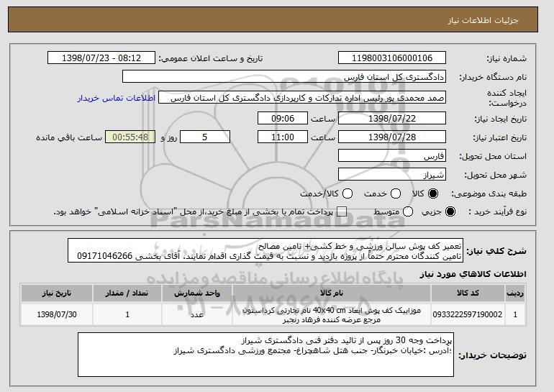
Task: Click the remaining time counter 00:55:48
Action: (130, 137)
